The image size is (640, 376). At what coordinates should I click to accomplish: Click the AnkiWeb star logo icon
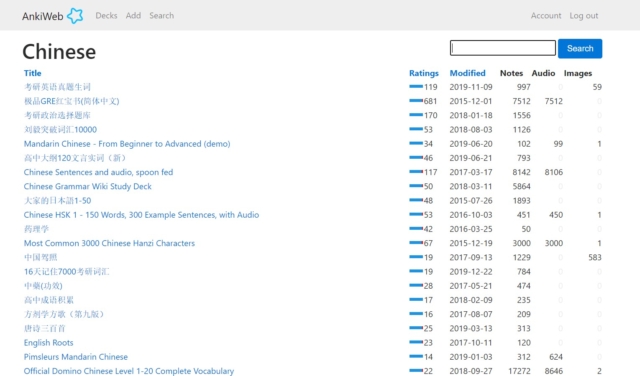coord(75,16)
